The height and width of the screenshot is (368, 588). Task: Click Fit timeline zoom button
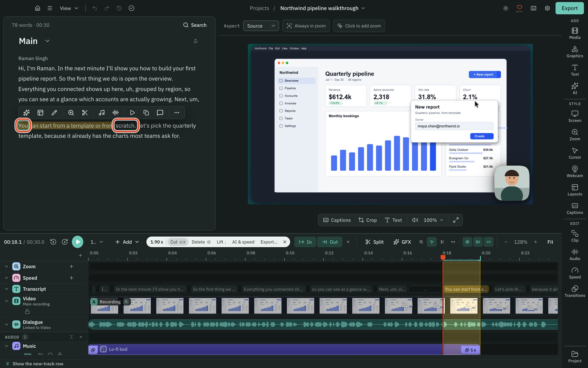[x=550, y=242]
